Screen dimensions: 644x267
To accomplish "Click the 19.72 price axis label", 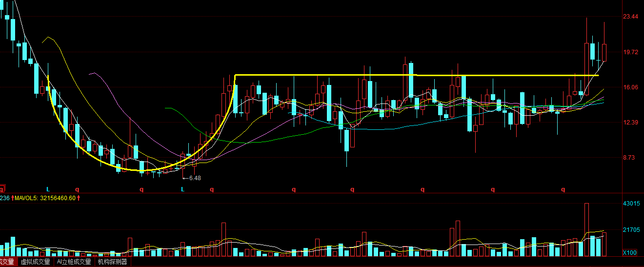I will [631, 52].
